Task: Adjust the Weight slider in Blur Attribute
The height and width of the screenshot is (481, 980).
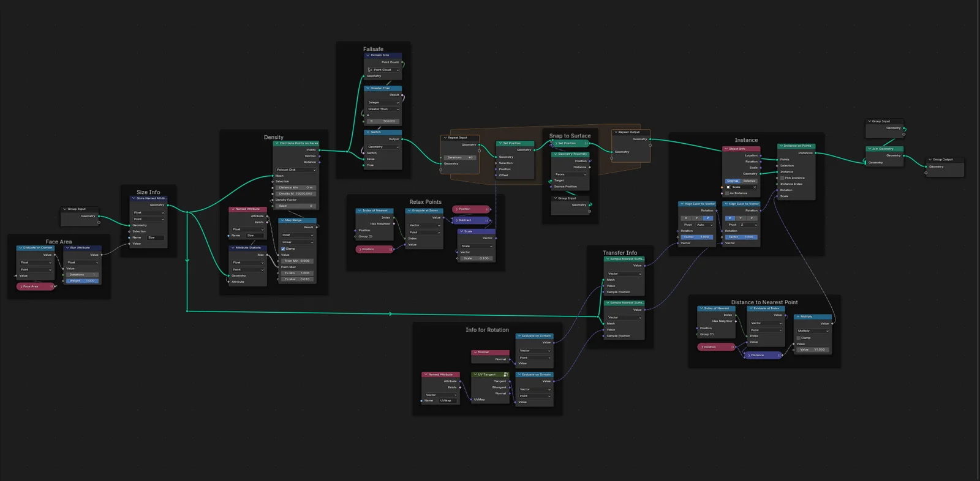Action: pyautogui.click(x=82, y=281)
